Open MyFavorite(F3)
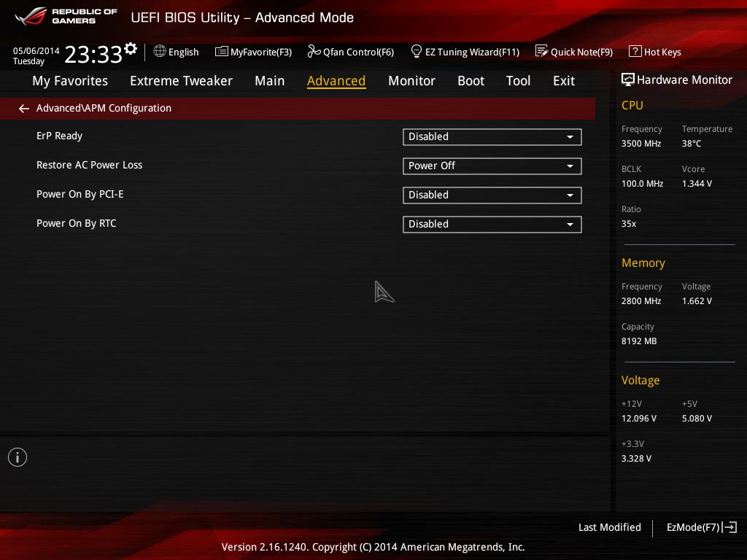747x560 pixels. 253,52
